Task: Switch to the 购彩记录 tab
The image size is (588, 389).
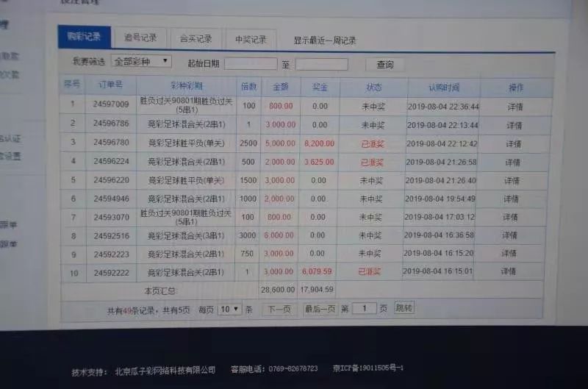Action: coord(84,37)
